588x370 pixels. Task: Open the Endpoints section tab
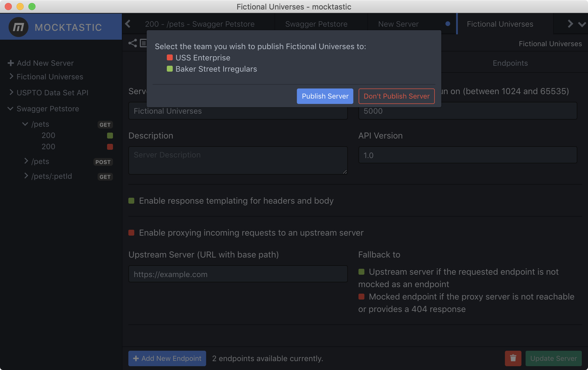[x=510, y=63]
